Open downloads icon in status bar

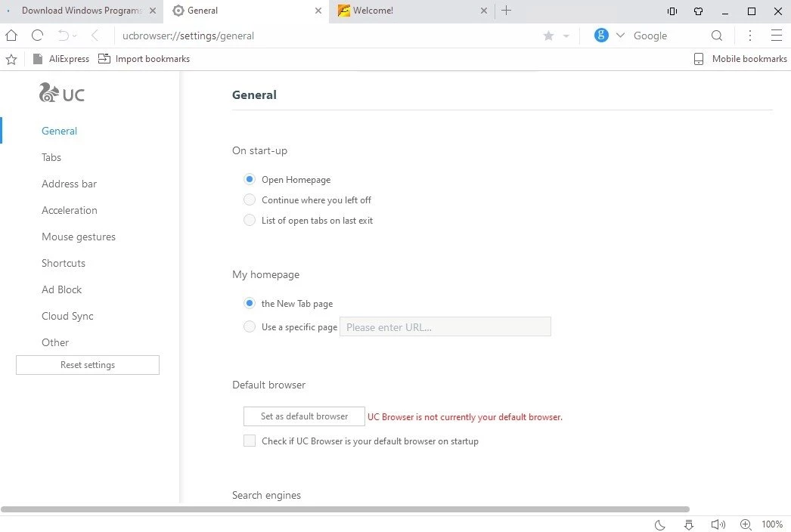[x=689, y=524]
